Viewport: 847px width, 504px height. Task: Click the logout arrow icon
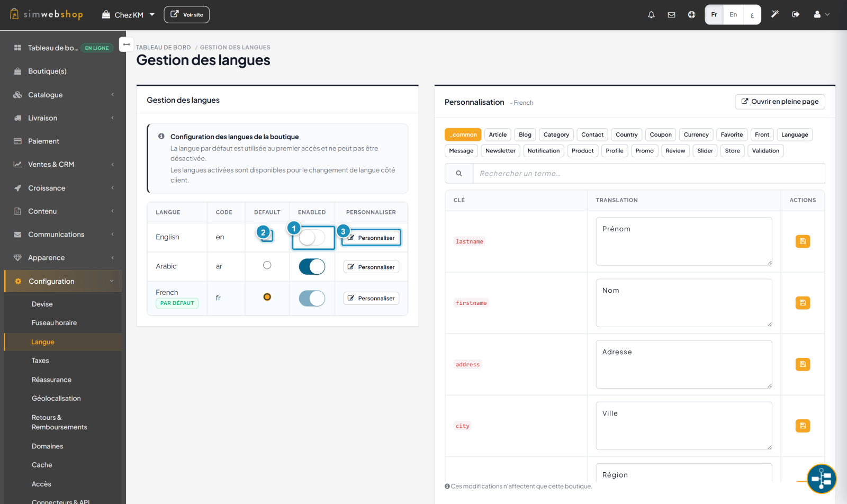click(x=796, y=14)
